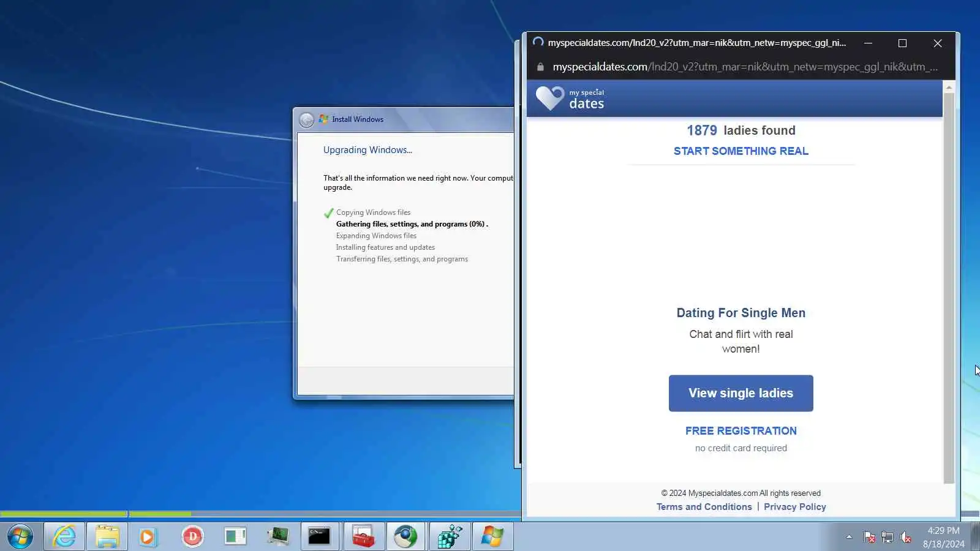Show hidden system tray icons
Image resolution: width=980 pixels, height=551 pixels.
click(x=849, y=537)
